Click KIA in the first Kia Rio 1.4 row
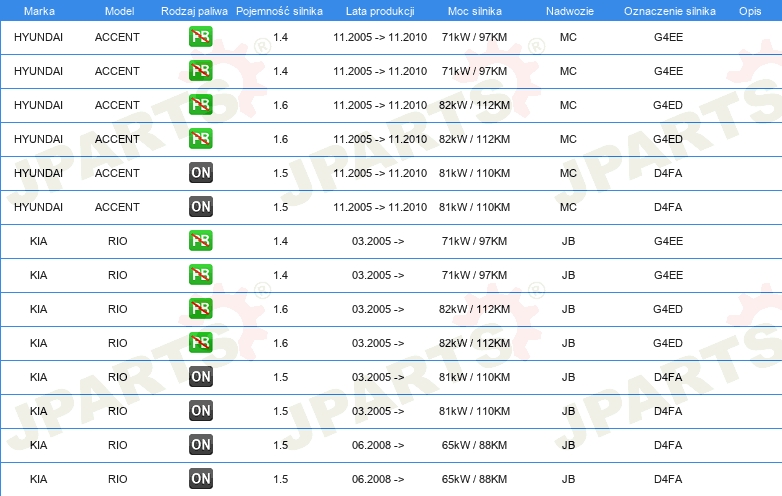Image resolution: width=782 pixels, height=496 pixels. pos(38,241)
